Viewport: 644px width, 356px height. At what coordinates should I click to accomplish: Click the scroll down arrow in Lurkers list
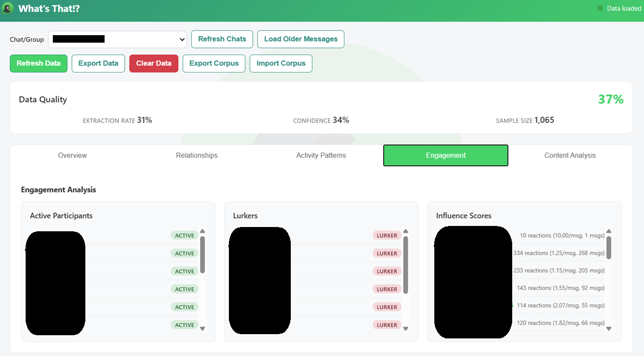tap(406, 329)
